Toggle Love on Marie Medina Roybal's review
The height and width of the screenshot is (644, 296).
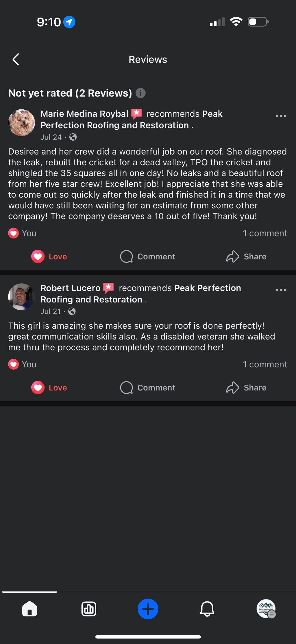pos(49,256)
